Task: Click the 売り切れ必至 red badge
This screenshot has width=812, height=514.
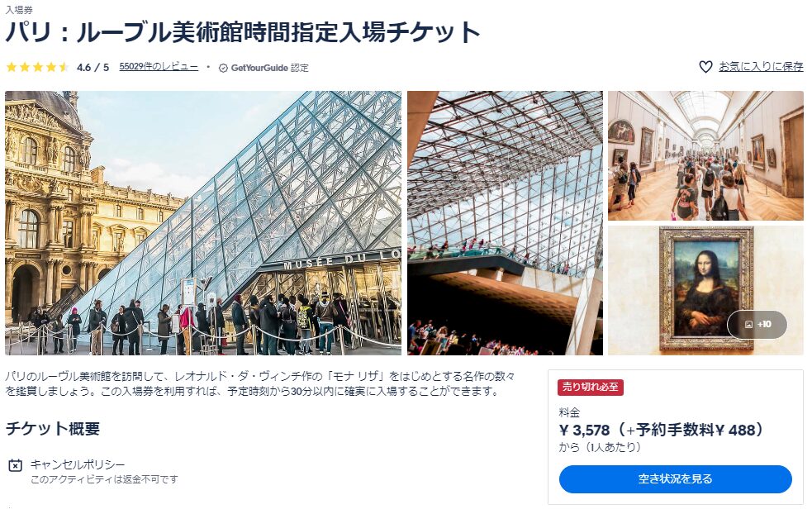Action: pos(591,387)
